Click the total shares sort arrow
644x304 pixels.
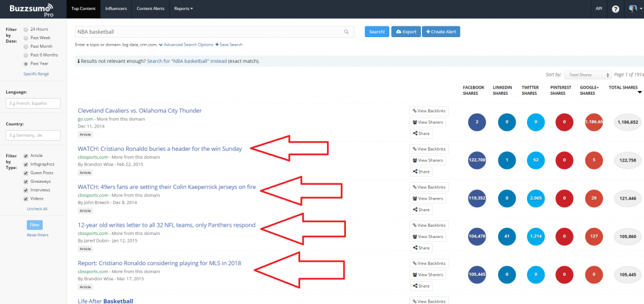coord(640,93)
